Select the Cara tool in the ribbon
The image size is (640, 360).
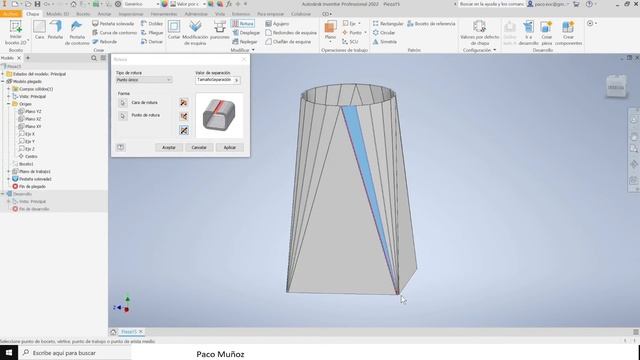(x=39, y=30)
